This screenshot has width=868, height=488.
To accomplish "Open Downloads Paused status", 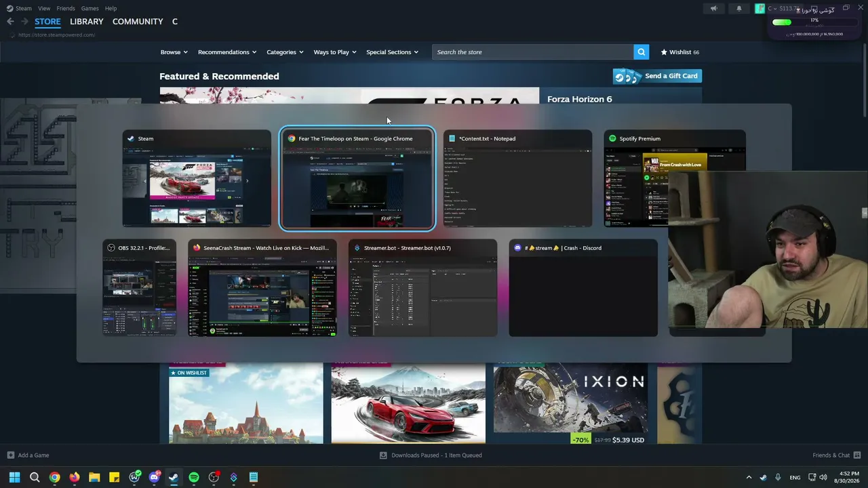I will (431, 455).
